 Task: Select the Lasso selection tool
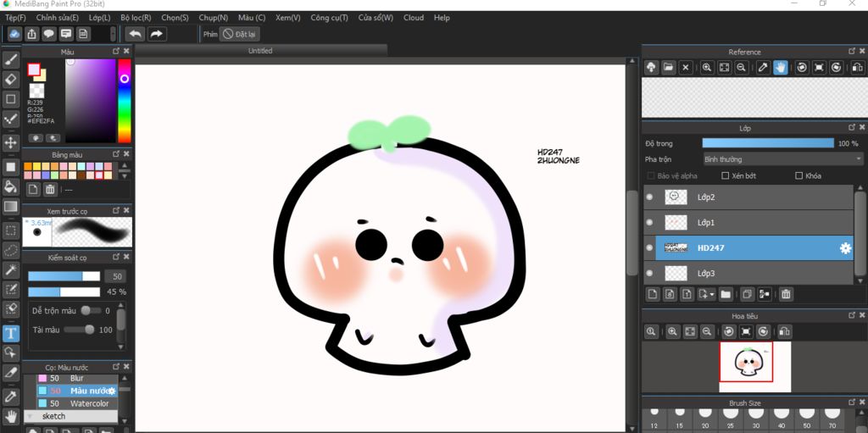11,250
